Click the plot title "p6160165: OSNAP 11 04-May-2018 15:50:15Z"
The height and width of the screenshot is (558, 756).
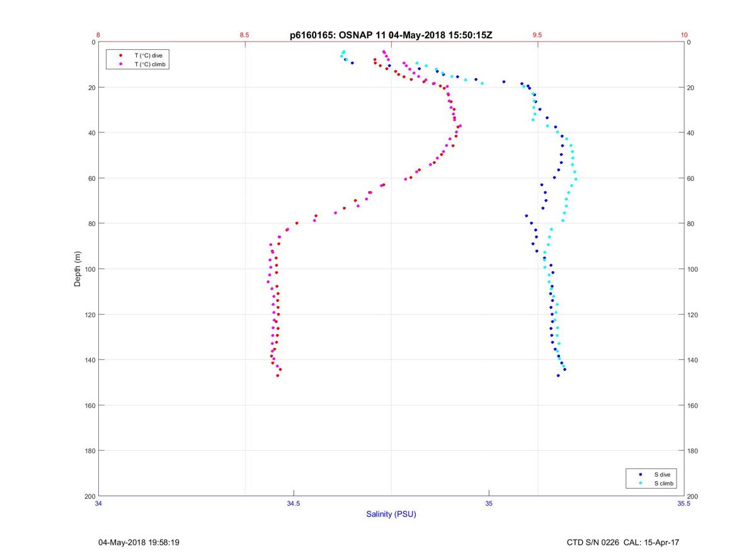tap(391, 35)
